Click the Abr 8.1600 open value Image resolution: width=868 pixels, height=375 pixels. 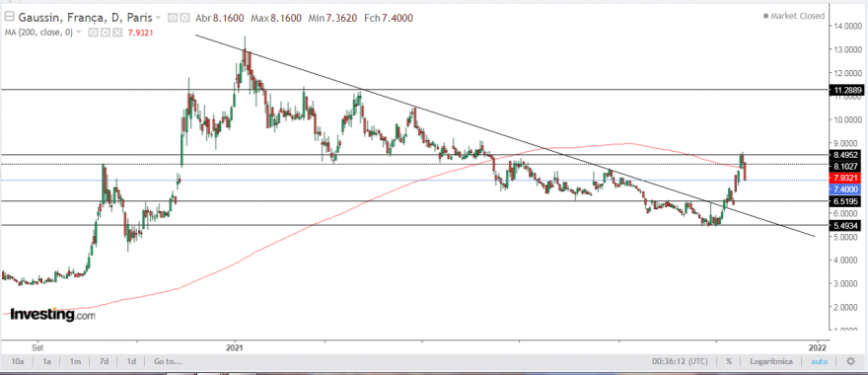coord(220,18)
